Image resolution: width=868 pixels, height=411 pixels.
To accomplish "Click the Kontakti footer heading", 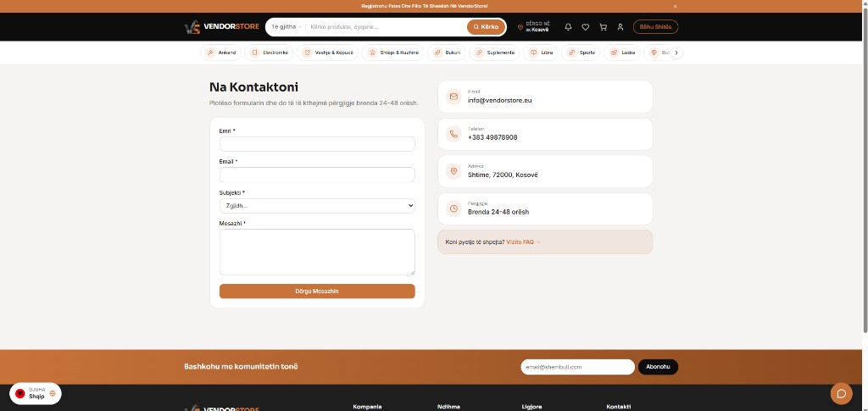I will (x=618, y=407).
